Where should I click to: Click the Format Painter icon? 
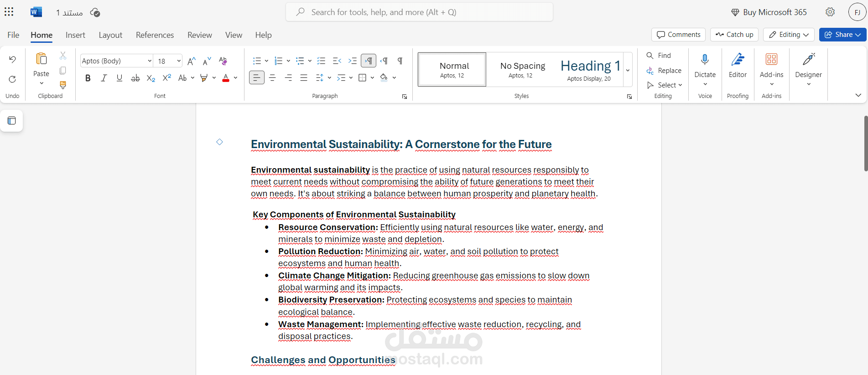click(63, 85)
